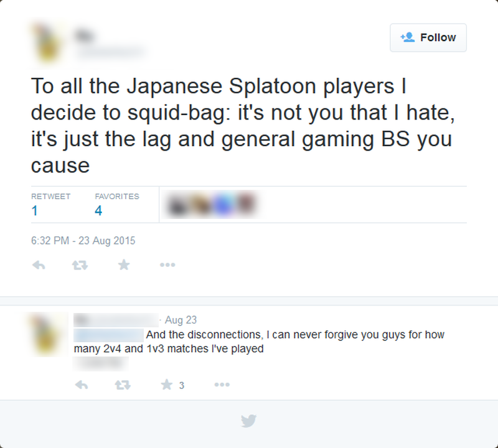Click the Follow button
Image resolution: width=498 pixels, height=448 pixels.
(x=428, y=37)
